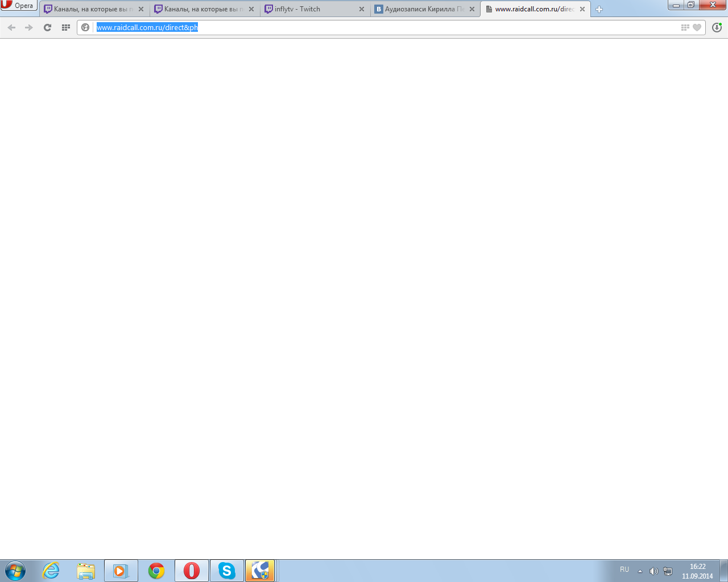
Task: Show hidden system tray icons
Action: point(640,571)
